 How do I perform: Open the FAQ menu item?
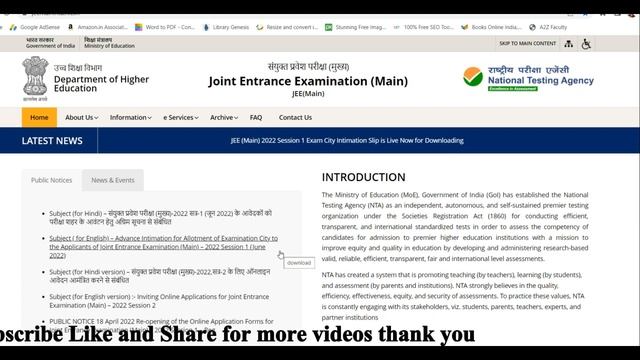point(256,118)
